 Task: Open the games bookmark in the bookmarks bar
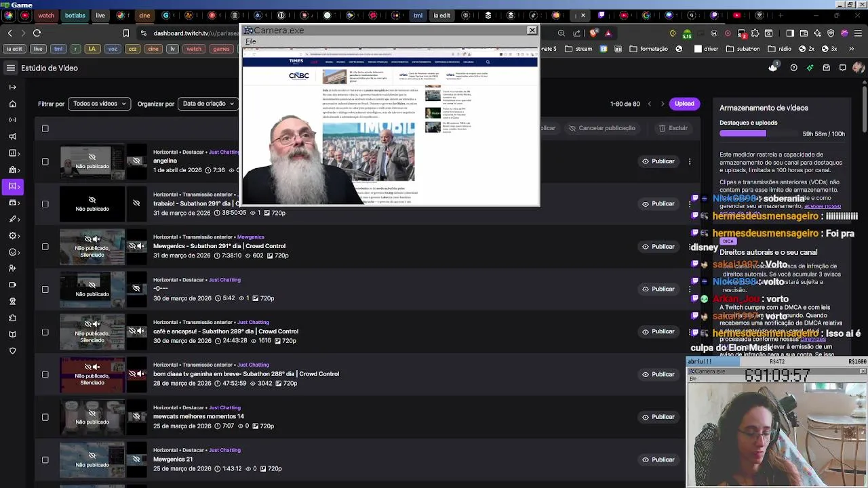[x=221, y=49]
